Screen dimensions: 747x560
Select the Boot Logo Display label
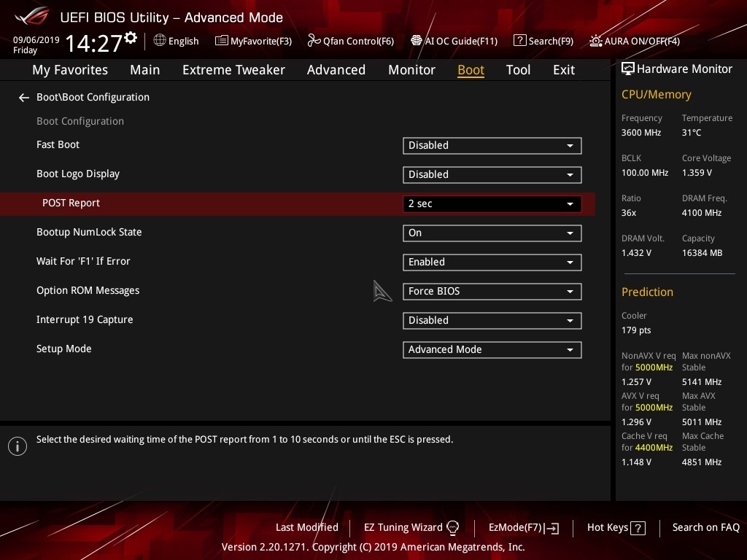77,174
